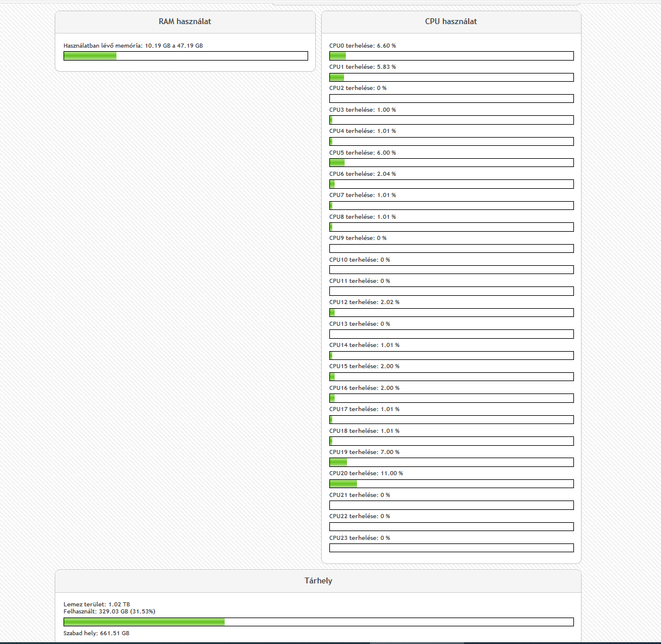The width and height of the screenshot is (661, 644).
Task: Click the empty CPU23 load bar
Action: tap(452, 548)
